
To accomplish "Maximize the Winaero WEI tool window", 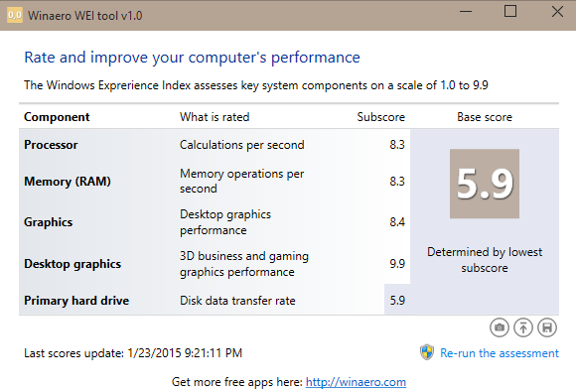I will click(510, 11).
